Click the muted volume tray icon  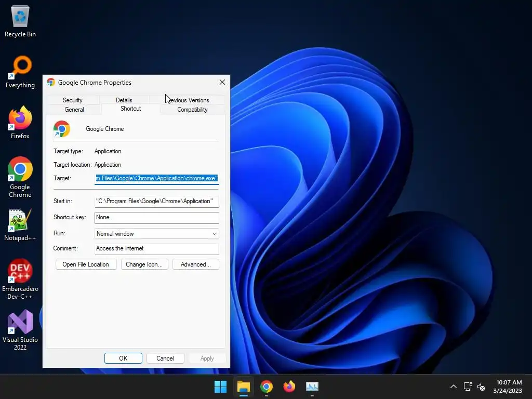click(481, 387)
